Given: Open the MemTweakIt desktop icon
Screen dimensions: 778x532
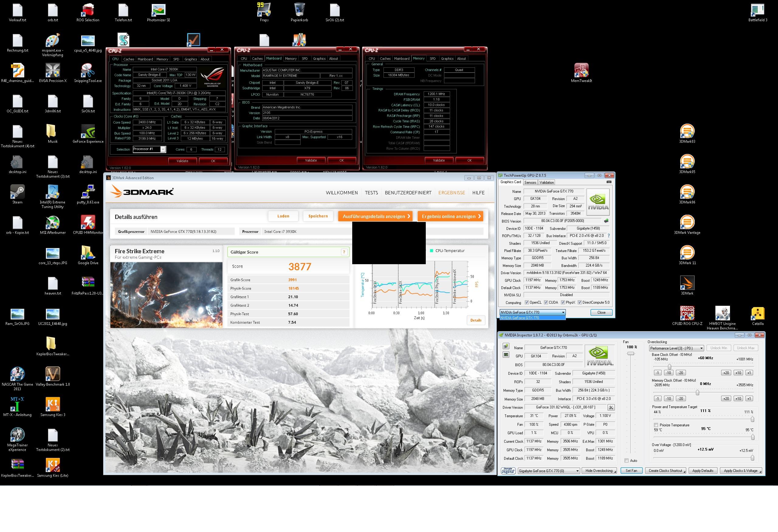Looking at the screenshot, I should [x=581, y=73].
